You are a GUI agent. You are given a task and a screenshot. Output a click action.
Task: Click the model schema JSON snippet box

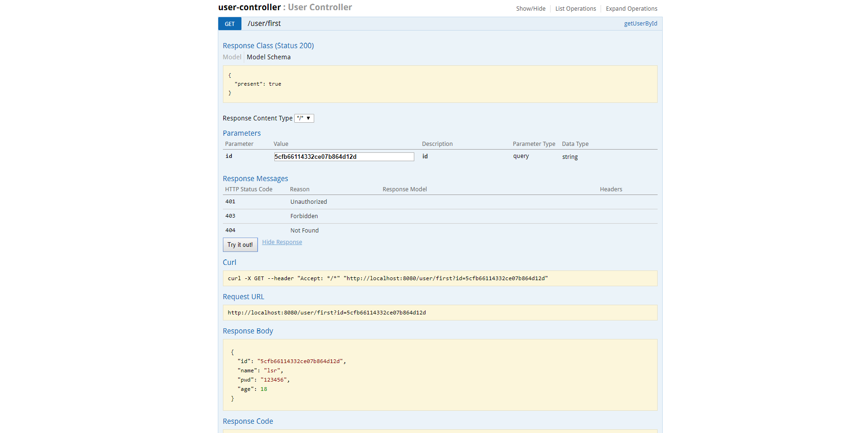(440, 84)
